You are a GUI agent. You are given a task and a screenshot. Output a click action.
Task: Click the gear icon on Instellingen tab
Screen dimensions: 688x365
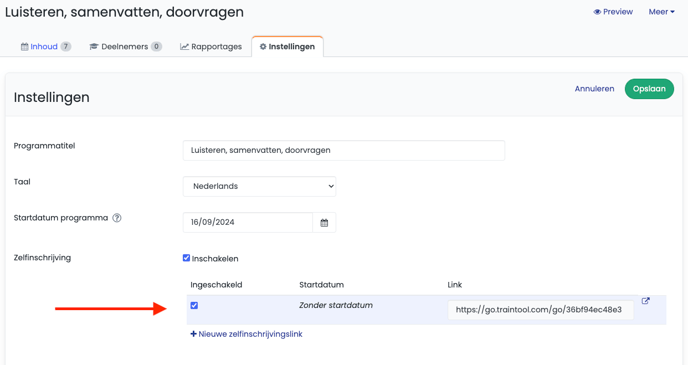[263, 47]
